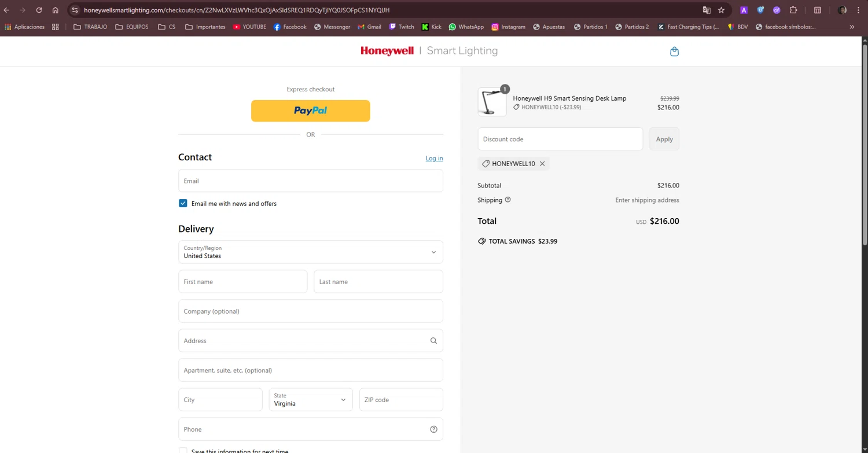
Task: Click the shipping info question mark icon
Action: tap(508, 200)
